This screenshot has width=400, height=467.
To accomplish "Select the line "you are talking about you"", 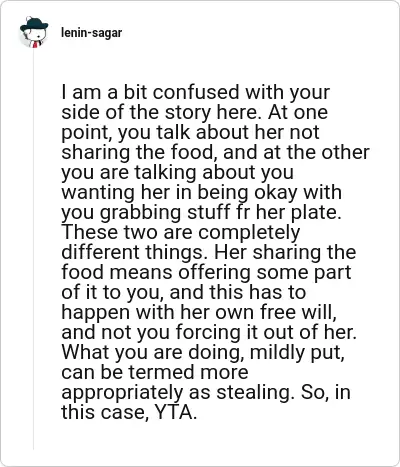I will (177, 173).
